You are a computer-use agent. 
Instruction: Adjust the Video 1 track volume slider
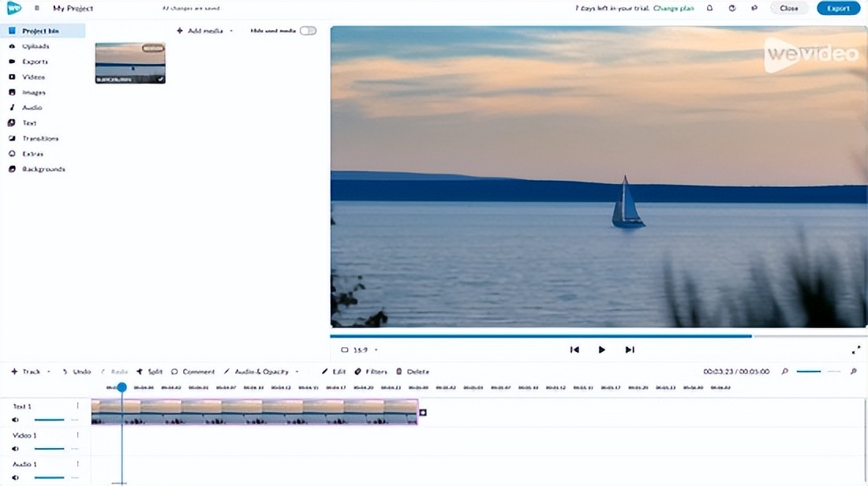pyautogui.click(x=56, y=449)
